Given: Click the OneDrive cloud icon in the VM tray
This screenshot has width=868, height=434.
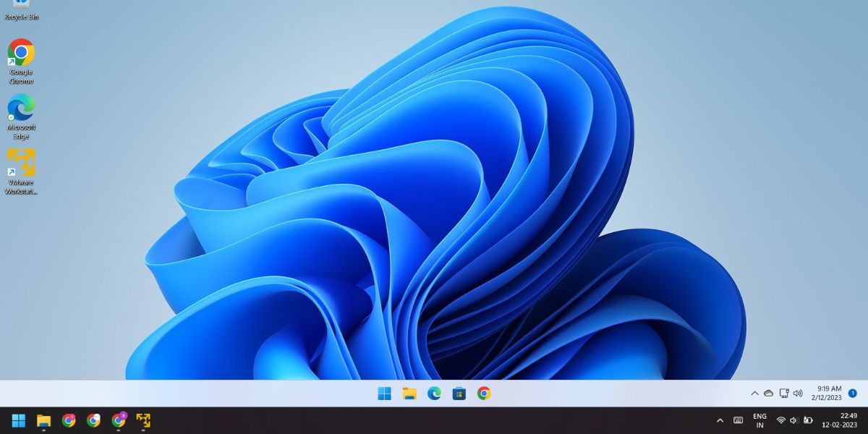Looking at the screenshot, I should pyautogui.click(x=768, y=393).
